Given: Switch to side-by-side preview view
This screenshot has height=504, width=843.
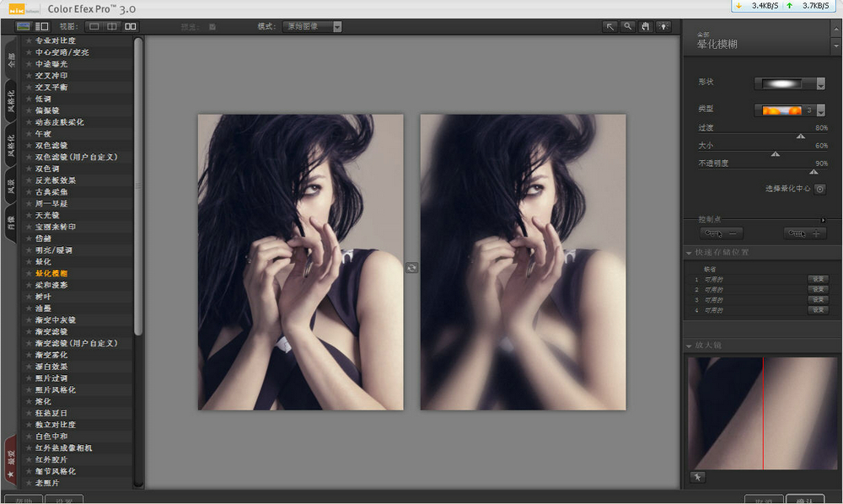Looking at the screenshot, I should coord(130,27).
